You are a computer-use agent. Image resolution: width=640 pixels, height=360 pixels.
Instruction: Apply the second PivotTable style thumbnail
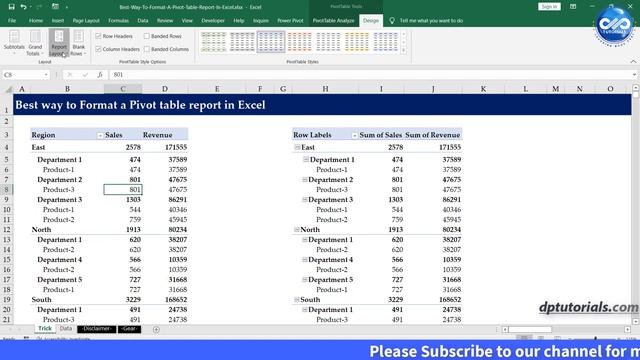242,42
